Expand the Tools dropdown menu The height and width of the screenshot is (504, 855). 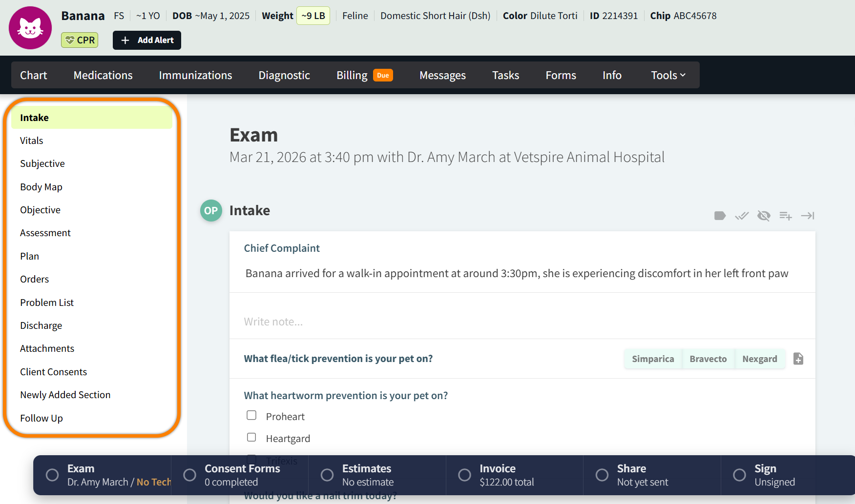click(668, 75)
